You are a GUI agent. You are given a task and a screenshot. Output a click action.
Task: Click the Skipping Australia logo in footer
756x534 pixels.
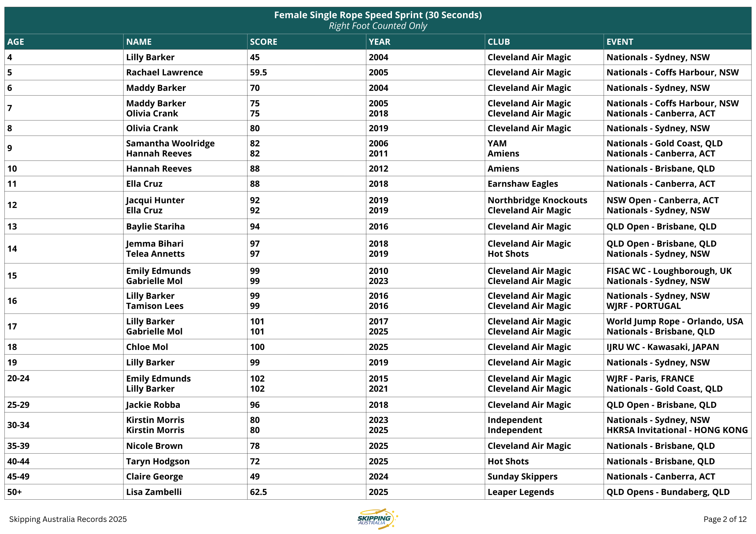(x=378, y=519)
